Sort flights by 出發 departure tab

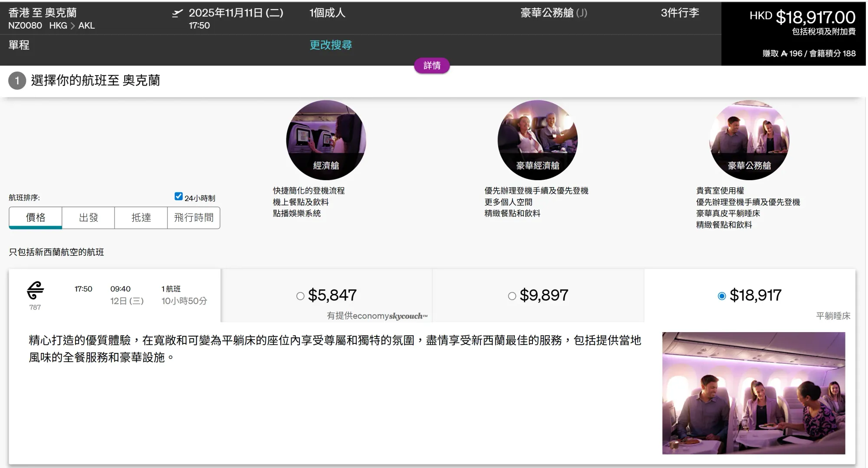tap(89, 218)
